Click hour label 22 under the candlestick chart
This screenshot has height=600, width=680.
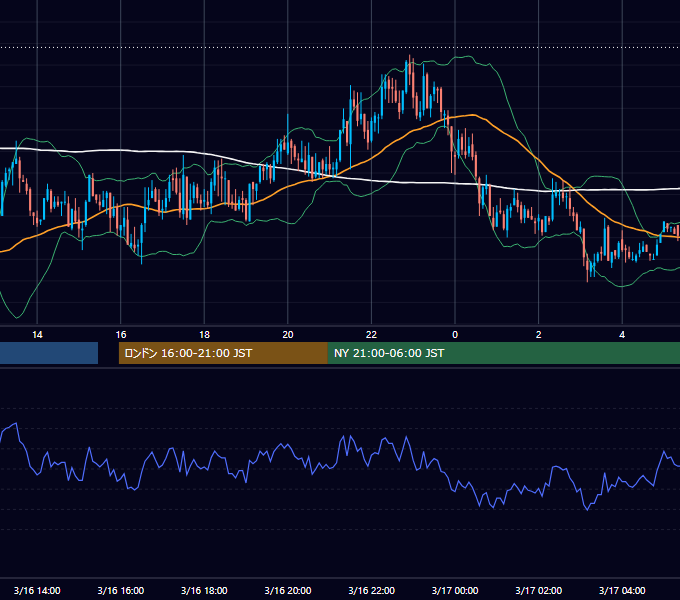coord(371,335)
